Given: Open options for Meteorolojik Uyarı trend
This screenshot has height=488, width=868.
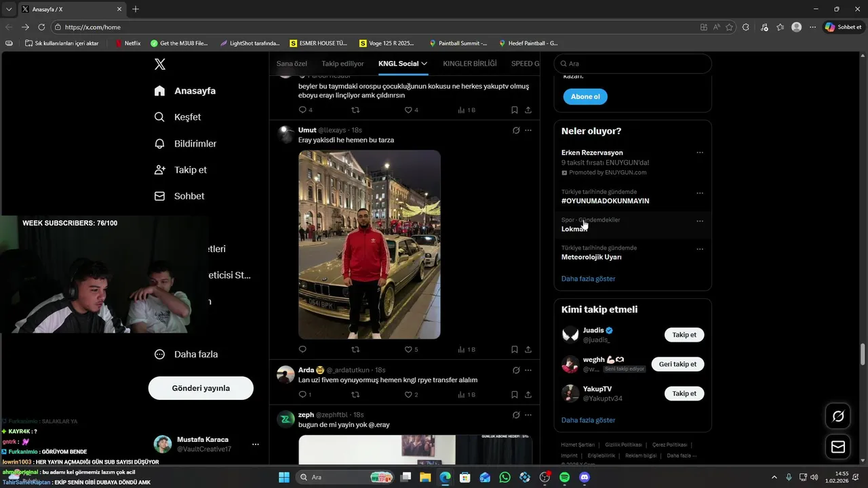Looking at the screenshot, I should coord(700,249).
